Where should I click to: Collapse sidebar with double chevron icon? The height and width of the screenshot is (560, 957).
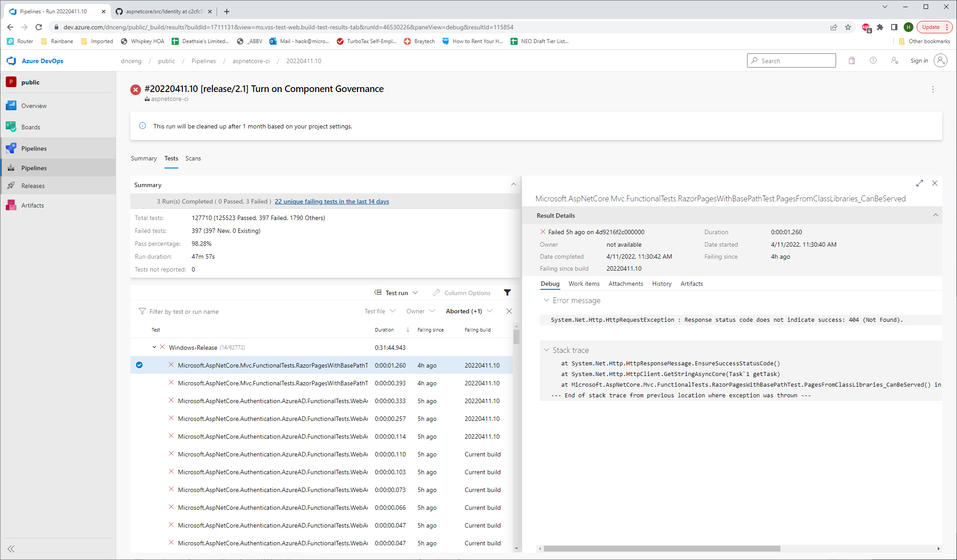[x=11, y=549]
